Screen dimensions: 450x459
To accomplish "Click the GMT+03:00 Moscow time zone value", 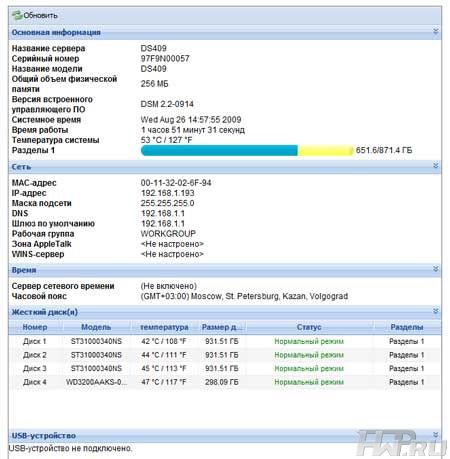I will coord(244,296).
